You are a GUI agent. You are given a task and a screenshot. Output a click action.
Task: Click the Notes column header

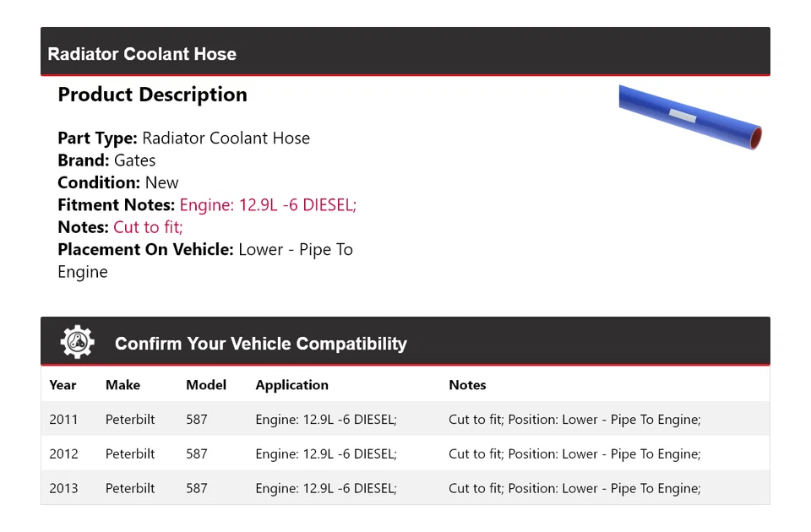coord(467,385)
